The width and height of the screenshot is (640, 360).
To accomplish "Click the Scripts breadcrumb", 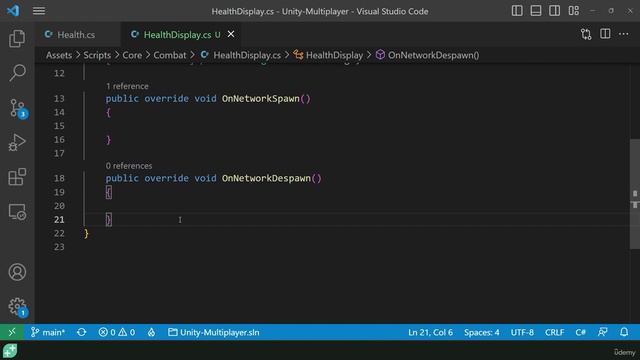I will [97, 55].
